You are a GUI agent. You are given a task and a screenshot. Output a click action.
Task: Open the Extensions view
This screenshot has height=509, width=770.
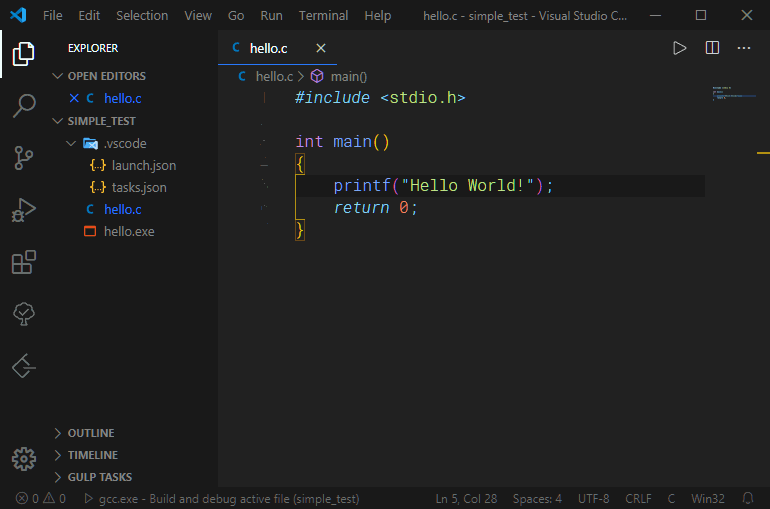point(23,262)
